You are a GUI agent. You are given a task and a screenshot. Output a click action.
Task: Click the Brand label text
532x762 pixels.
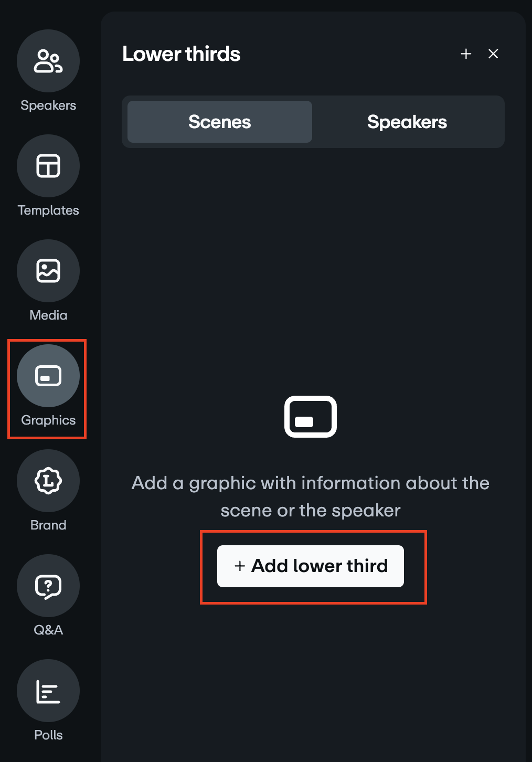(48, 525)
